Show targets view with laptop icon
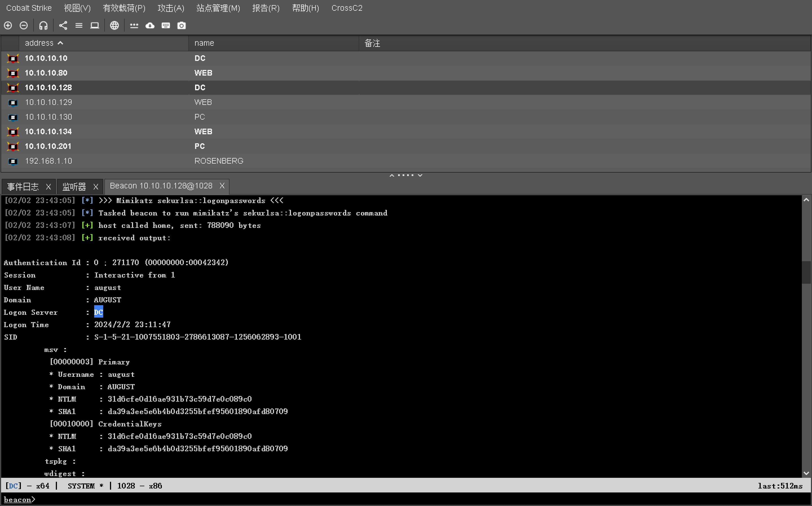 pyautogui.click(x=95, y=25)
